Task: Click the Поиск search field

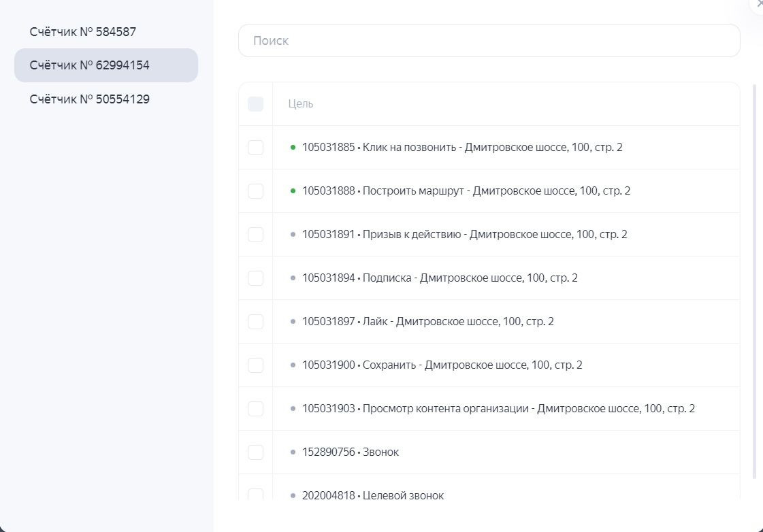Action: pyautogui.click(x=489, y=40)
